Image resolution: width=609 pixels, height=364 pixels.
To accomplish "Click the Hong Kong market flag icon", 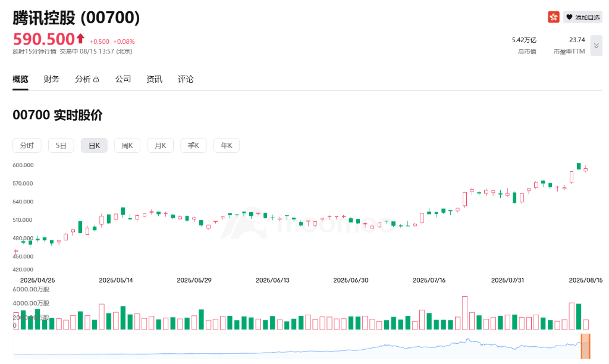I will tap(554, 17).
